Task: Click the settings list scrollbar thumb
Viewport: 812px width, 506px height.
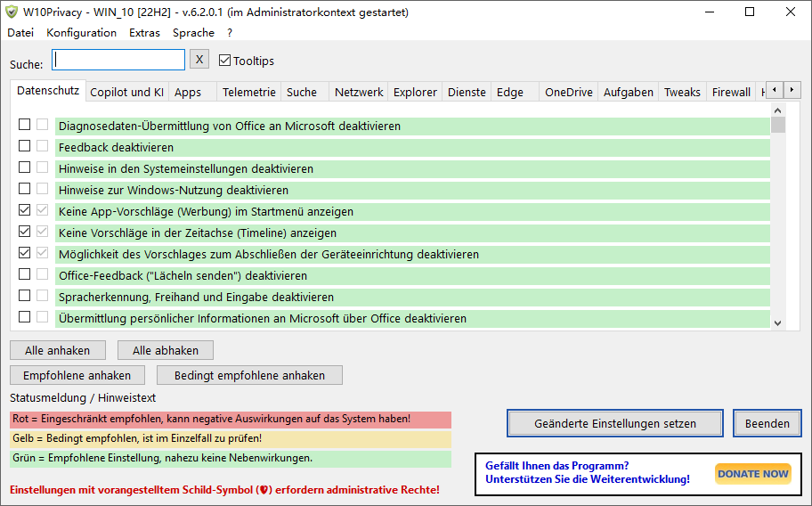Action: [778, 125]
